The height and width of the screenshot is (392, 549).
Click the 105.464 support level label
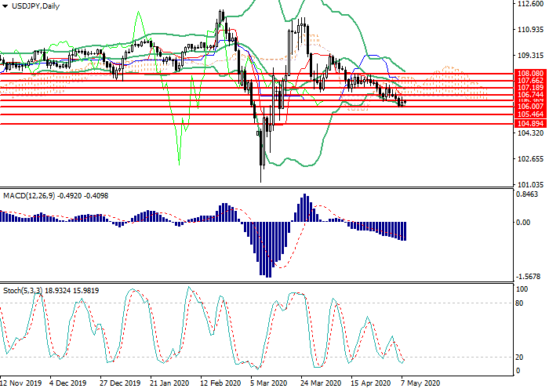(531, 114)
